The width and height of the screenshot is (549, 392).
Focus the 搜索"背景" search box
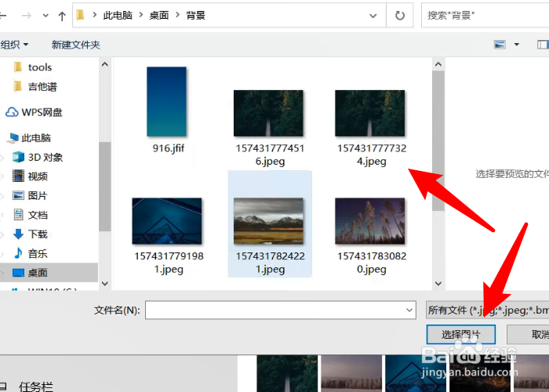pos(485,16)
